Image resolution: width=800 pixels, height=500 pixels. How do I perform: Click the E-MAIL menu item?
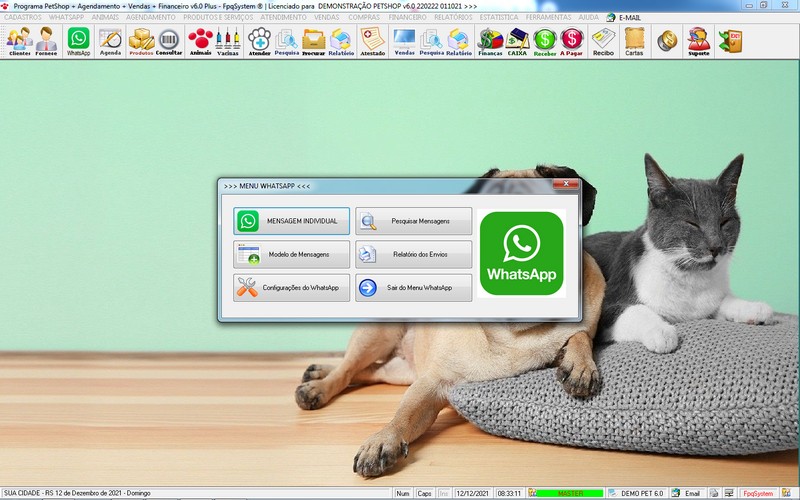pos(624,17)
